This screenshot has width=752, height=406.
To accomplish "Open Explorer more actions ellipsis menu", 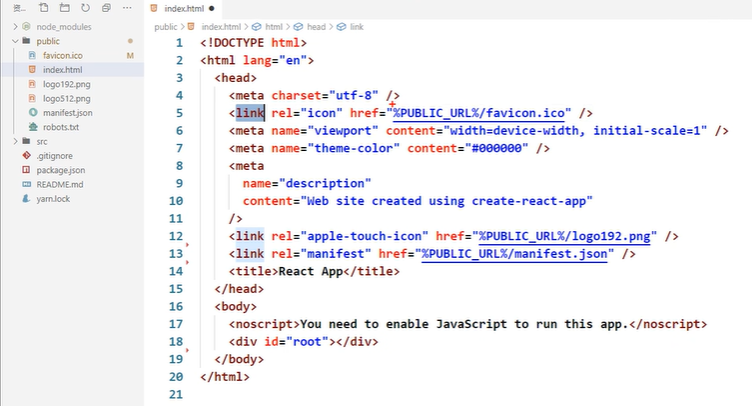I will [127, 8].
